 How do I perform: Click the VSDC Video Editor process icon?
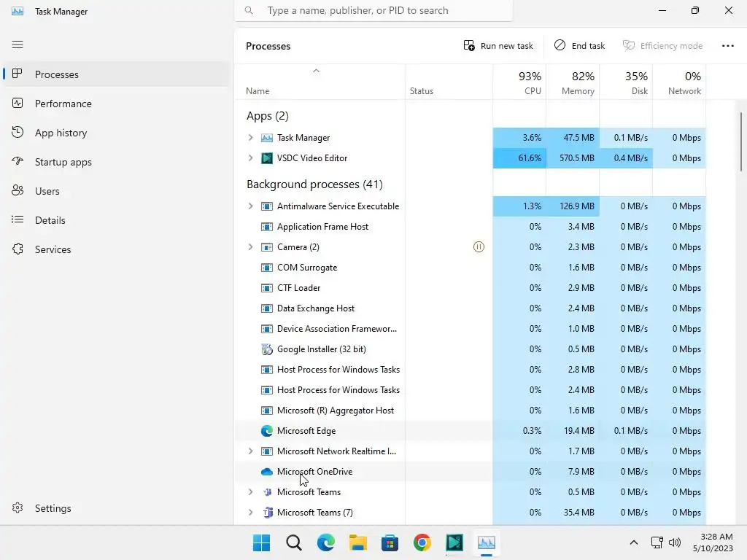267,158
